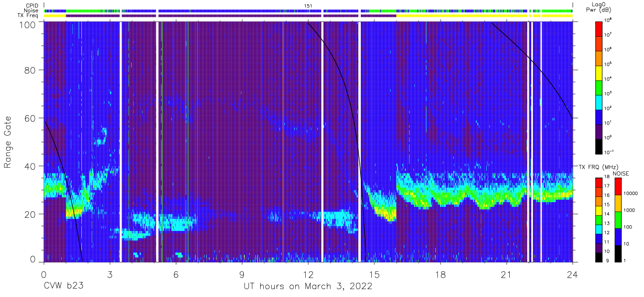The height and width of the screenshot is (297, 644).
Task: Click the Range Gate tick label 100 on y-axis
Action: (x=27, y=25)
